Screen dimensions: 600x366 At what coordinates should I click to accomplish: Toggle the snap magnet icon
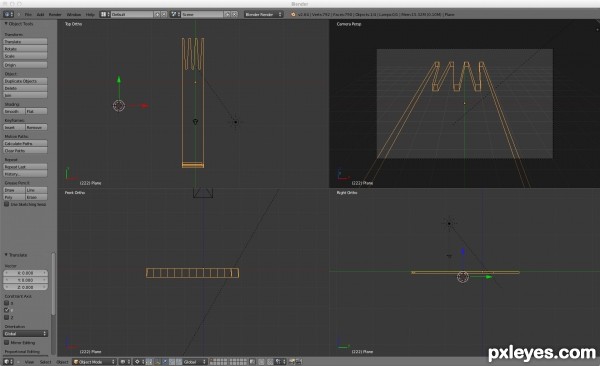(270, 362)
